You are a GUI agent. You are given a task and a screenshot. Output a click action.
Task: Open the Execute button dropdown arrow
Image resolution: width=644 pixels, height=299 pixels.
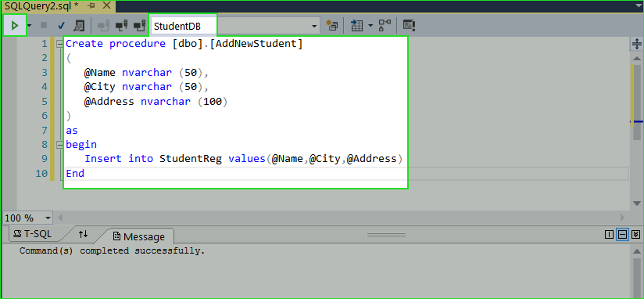click(x=29, y=26)
